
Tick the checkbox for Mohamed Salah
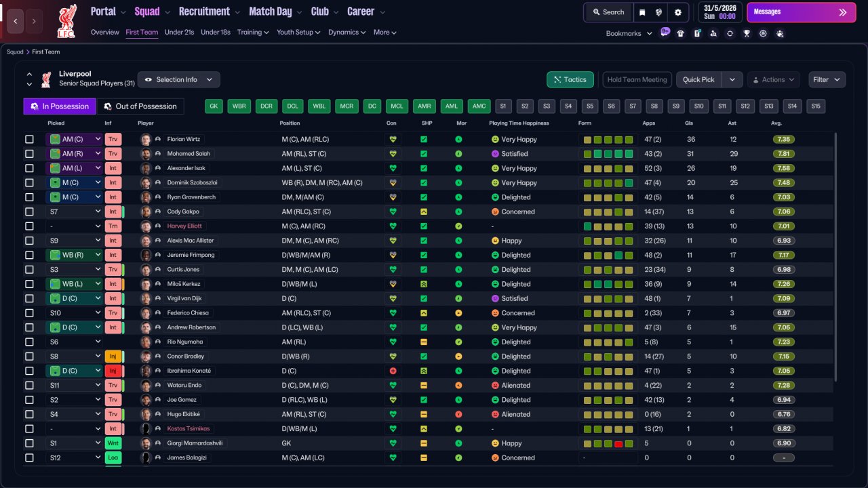[29, 154]
